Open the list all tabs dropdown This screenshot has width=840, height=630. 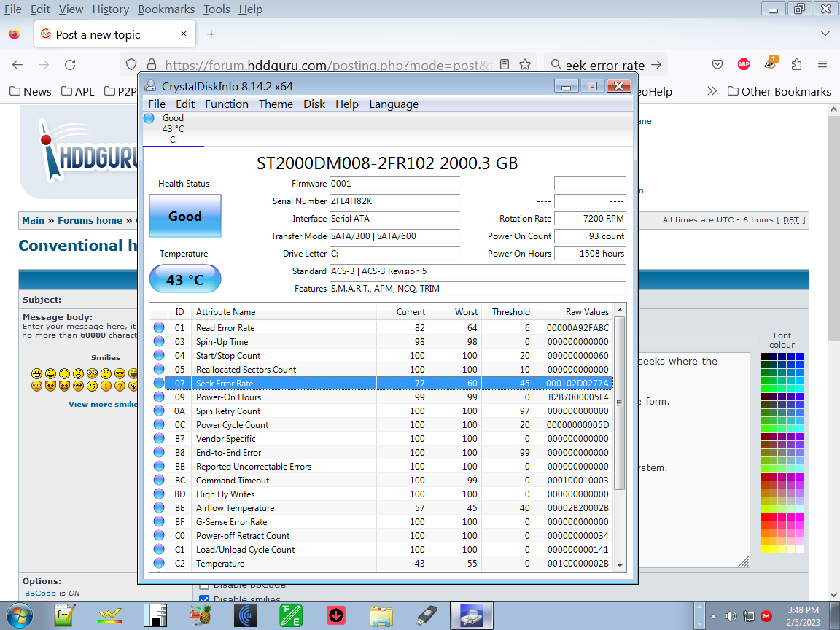[825, 34]
